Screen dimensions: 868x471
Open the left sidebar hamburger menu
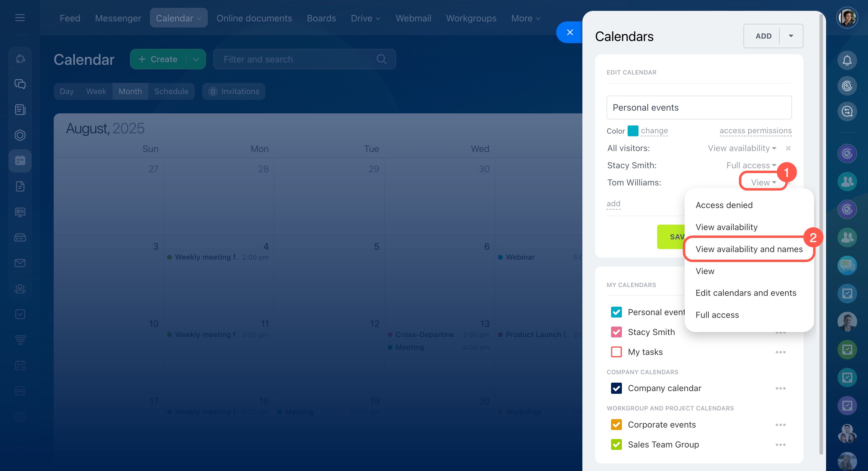(x=20, y=17)
